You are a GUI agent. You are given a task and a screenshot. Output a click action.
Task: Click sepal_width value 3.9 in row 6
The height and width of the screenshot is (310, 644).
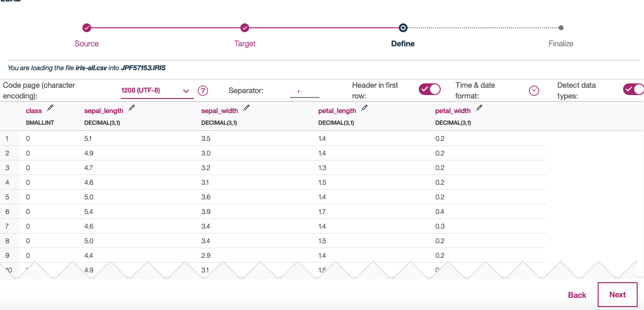[x=206, y=212]
